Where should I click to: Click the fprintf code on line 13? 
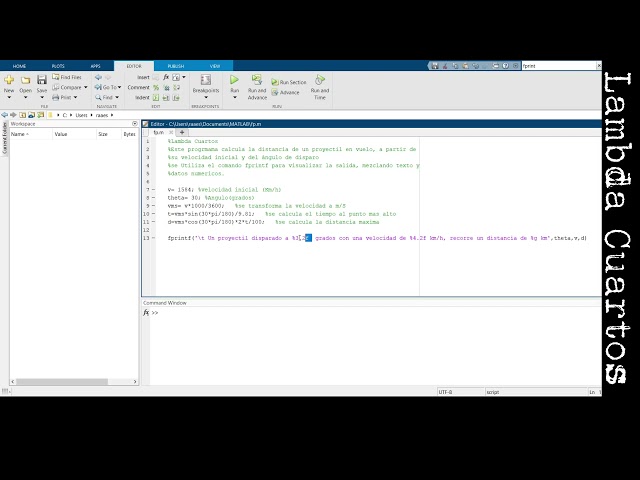(377, 238)
